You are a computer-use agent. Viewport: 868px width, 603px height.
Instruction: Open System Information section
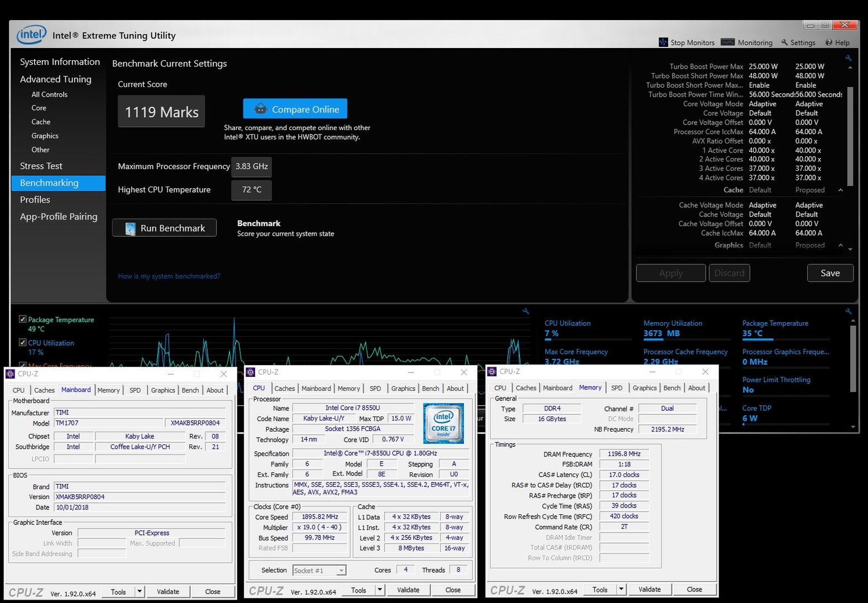60,61
